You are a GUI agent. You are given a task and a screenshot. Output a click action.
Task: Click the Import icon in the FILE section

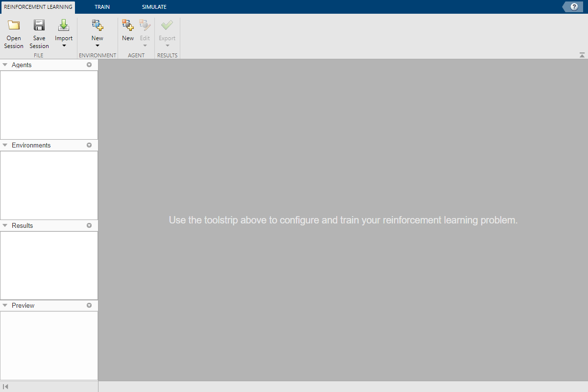64,25
